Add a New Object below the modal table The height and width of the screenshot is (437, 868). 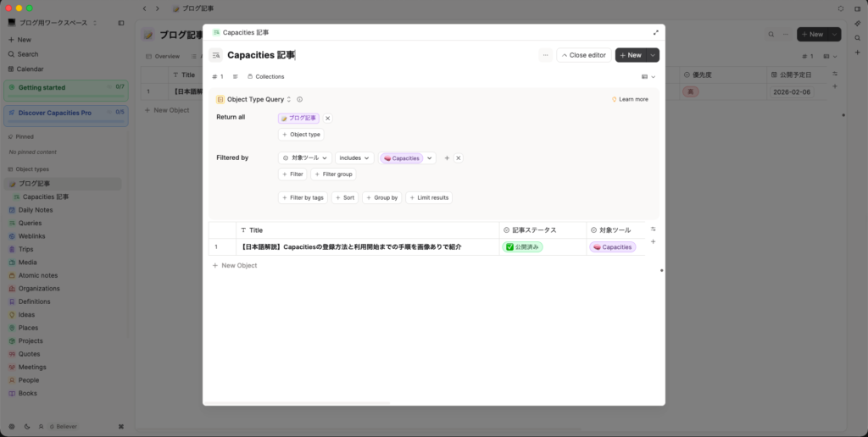(x=235, y=266)
